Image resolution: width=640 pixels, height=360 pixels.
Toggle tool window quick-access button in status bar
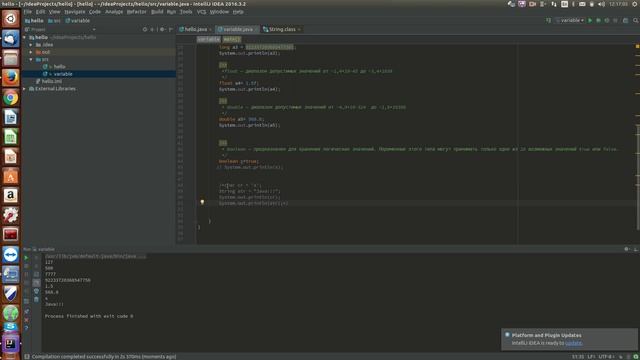(27, 357)
